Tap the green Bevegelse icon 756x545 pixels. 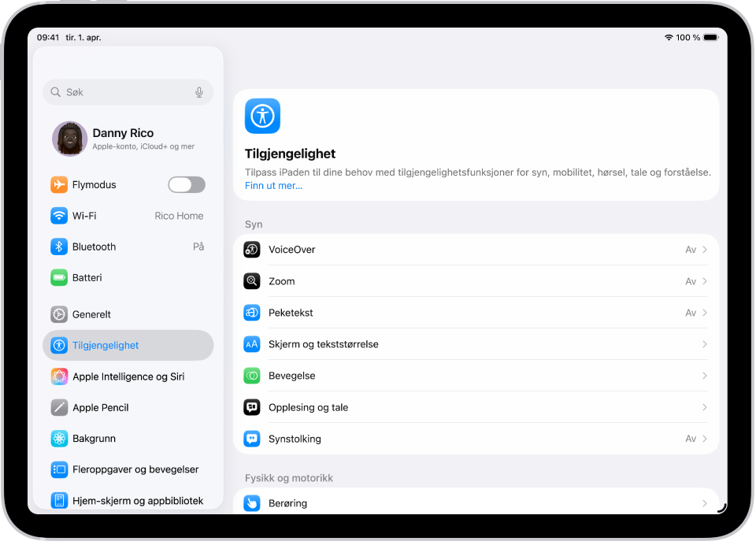pos(252,376)
